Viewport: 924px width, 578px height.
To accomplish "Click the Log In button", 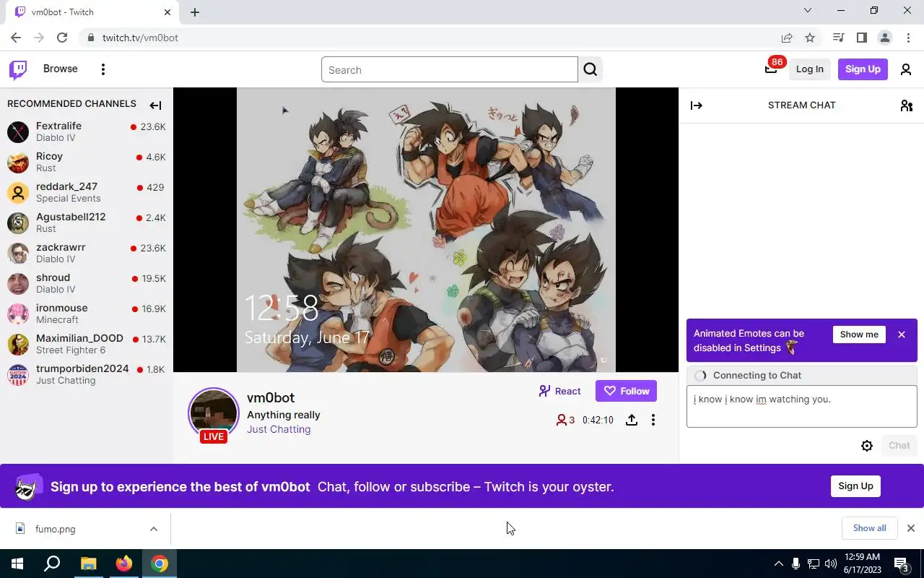I will (809, 69).
